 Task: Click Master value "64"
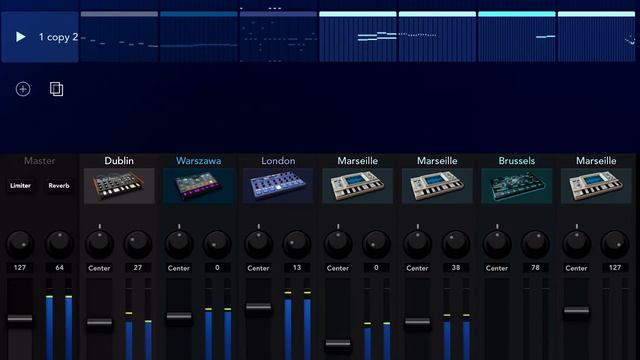pyautogui.click(x=60, y=268)
